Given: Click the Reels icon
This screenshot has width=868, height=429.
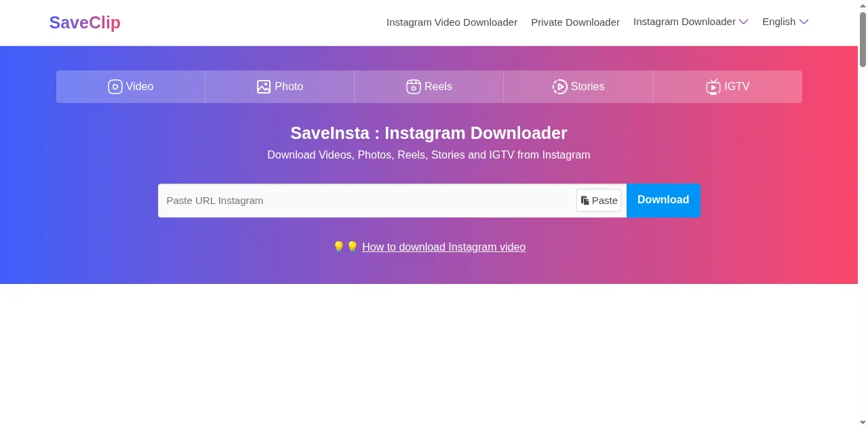Looking at the screenshot, I should [x=414, y=87].
